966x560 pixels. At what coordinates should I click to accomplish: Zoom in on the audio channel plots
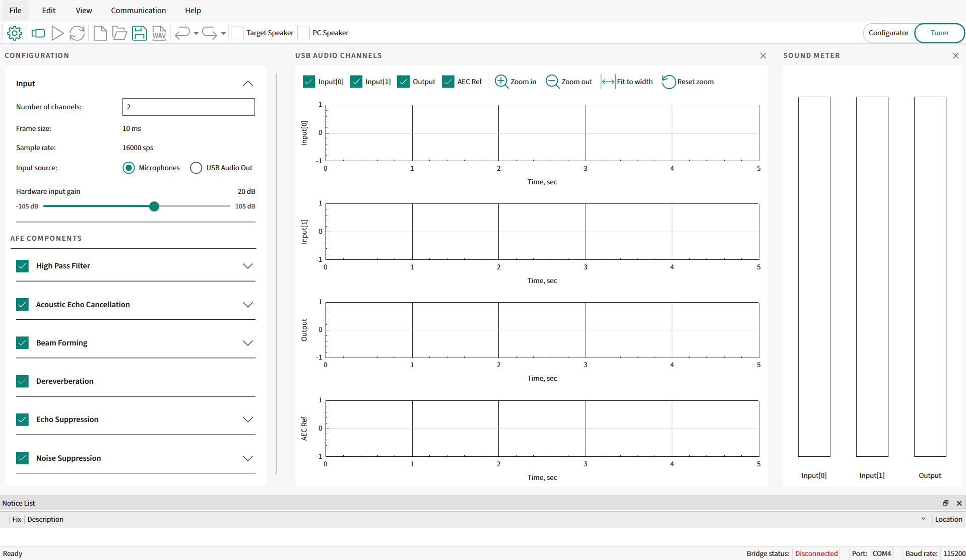coord(516,82)
